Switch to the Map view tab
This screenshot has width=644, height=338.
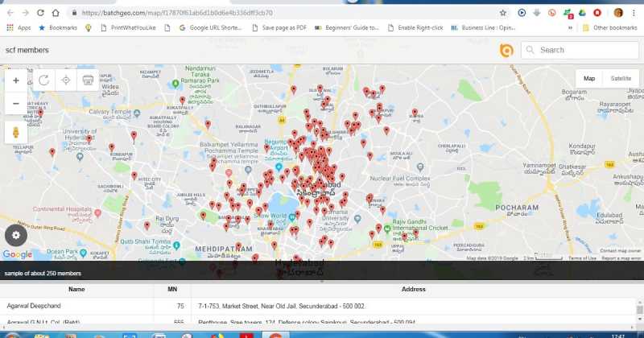[589, 78]
